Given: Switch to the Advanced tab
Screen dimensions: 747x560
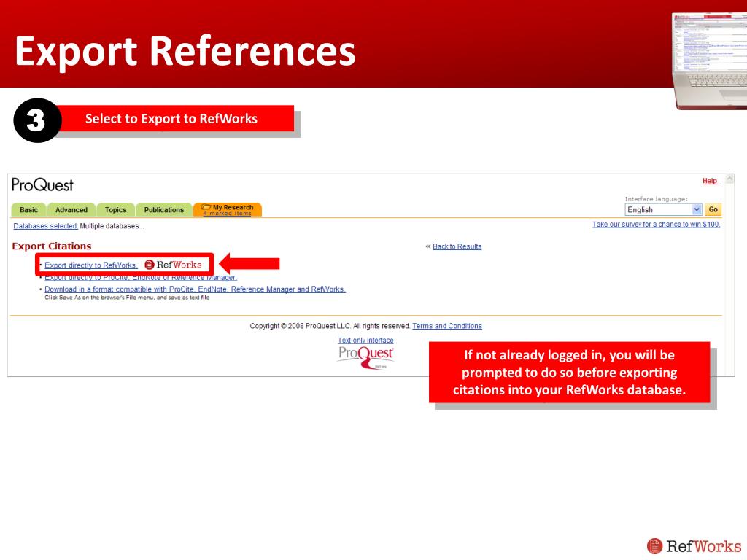Looking at the screenshot, I should coord(71,209).
